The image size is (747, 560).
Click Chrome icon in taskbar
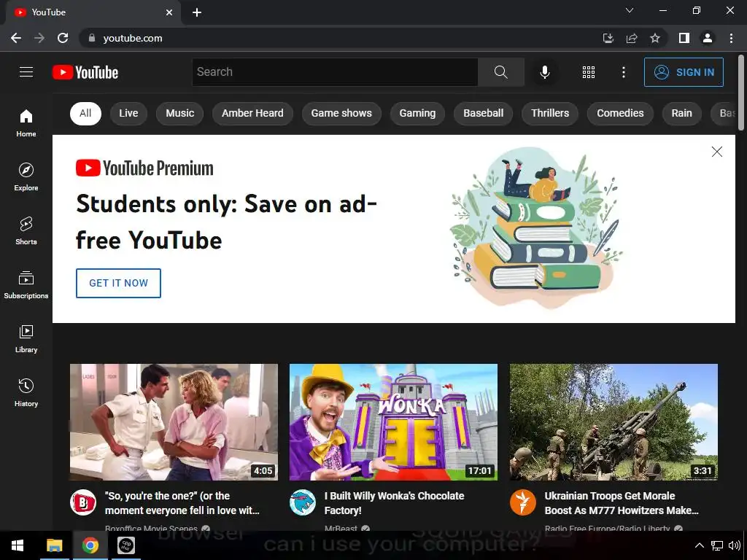coord(90,545)
